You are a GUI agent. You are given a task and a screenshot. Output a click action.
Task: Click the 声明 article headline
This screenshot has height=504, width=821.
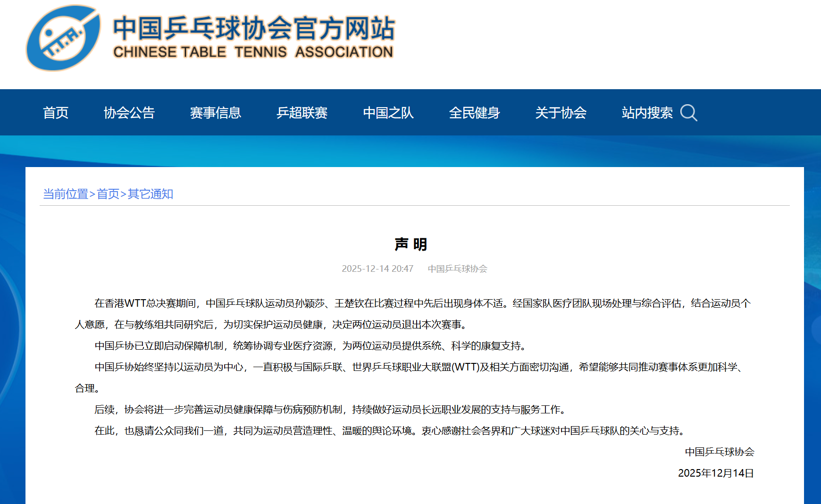410,244
